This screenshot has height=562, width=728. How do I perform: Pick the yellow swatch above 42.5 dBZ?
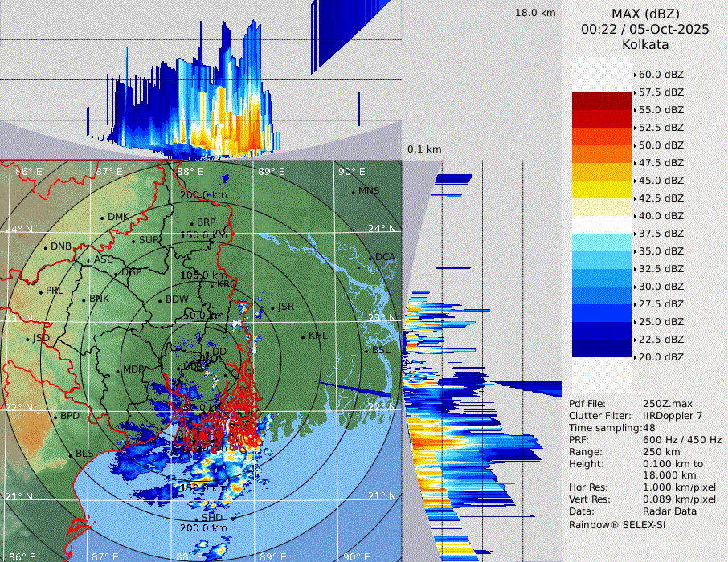coord(602,189)
